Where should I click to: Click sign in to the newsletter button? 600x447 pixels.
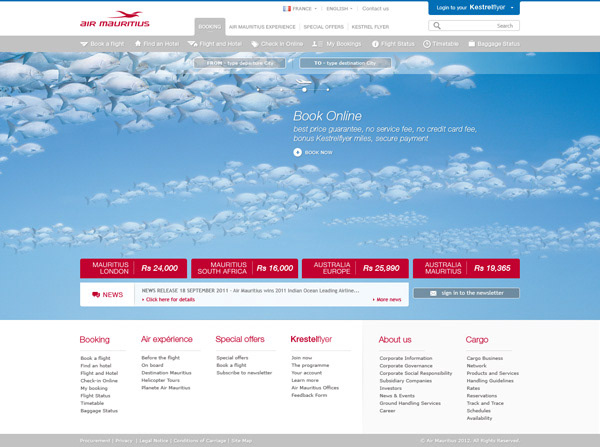[466, 293]
